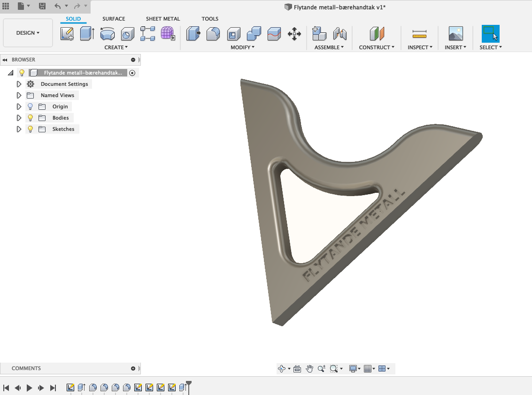Jump to timeline beginning
This screenshot has height=395, width=532.
point(6,388)
